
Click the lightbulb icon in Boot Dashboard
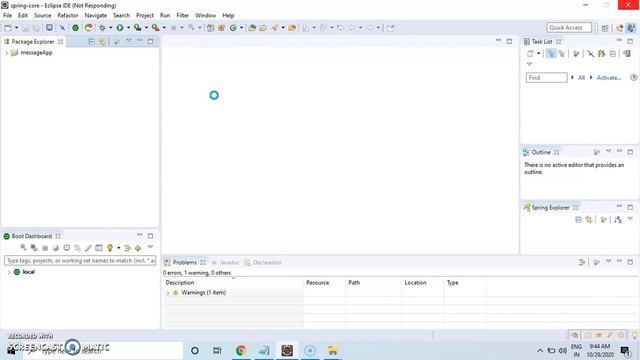click(110, 248)
